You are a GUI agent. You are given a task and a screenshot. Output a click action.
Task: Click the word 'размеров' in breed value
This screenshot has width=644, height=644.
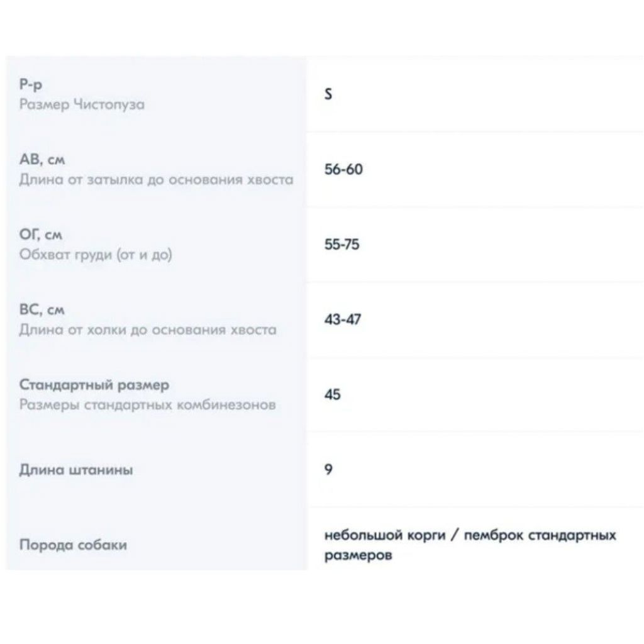coord(358,555)
